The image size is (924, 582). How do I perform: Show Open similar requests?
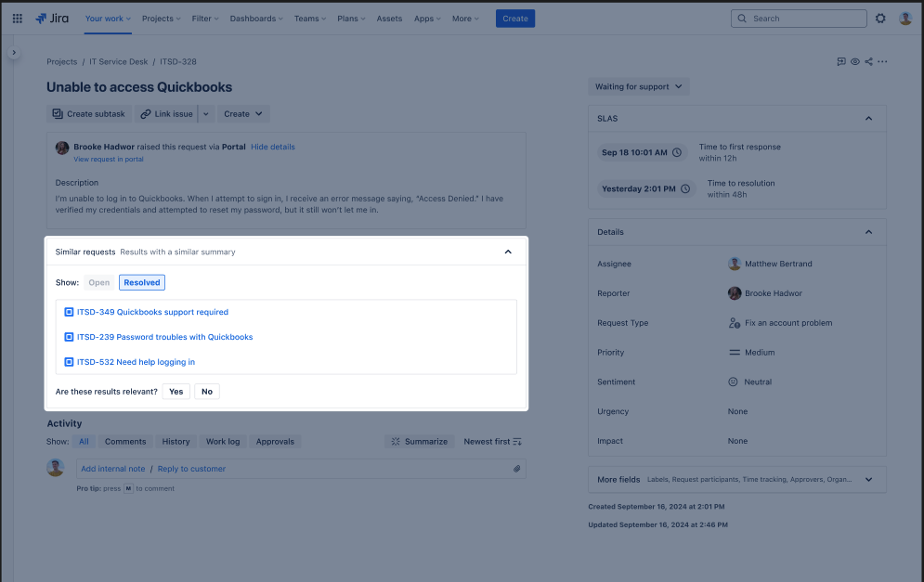99,283
